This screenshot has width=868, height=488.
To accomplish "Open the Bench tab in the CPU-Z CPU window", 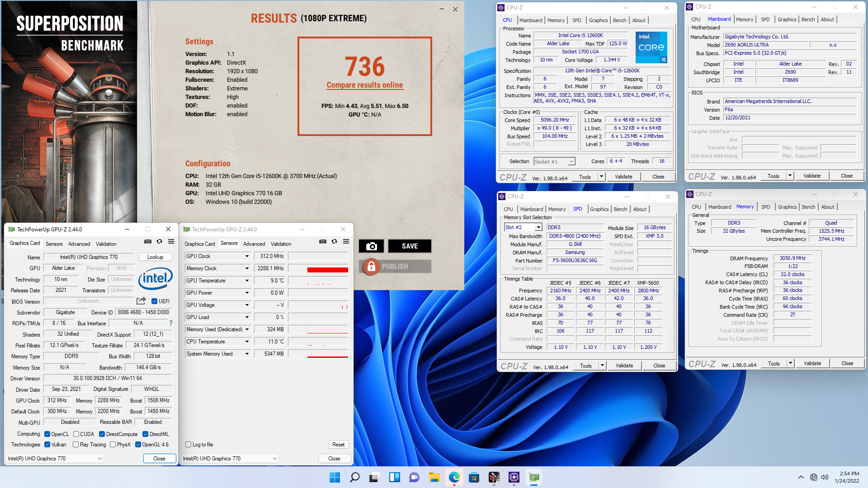I will point(619,20).
